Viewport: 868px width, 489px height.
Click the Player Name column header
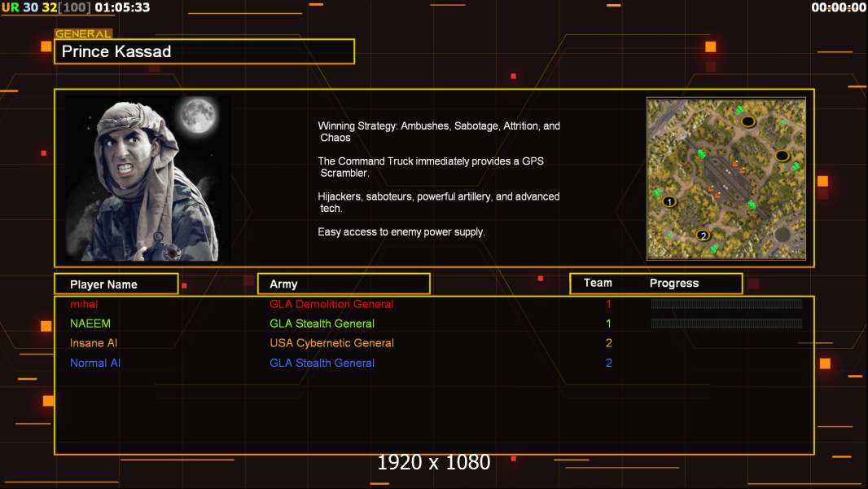pyautogui.click(x=116, y=284)
